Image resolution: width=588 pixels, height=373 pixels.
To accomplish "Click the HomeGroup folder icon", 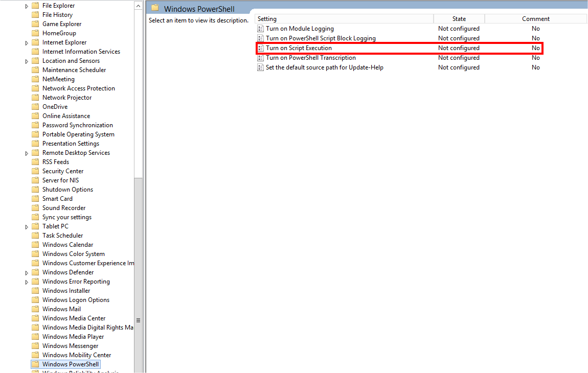I will pos(35,33).
